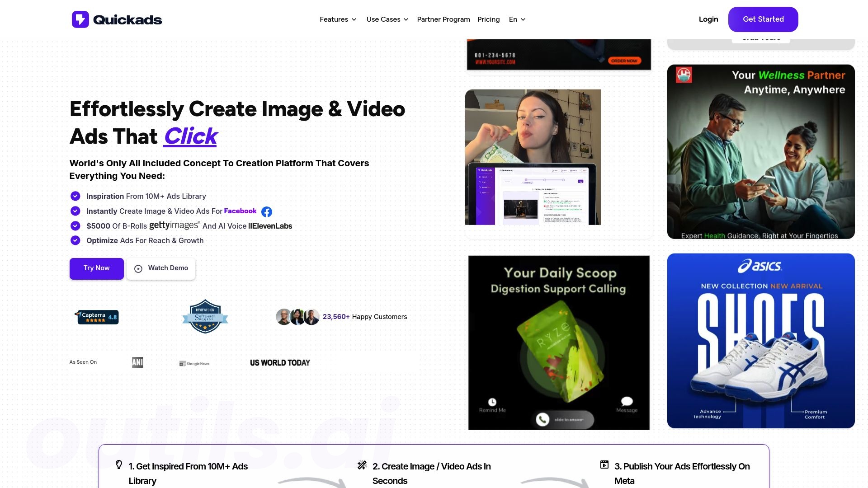Click the publish icon at step 3

pos(604,465)
